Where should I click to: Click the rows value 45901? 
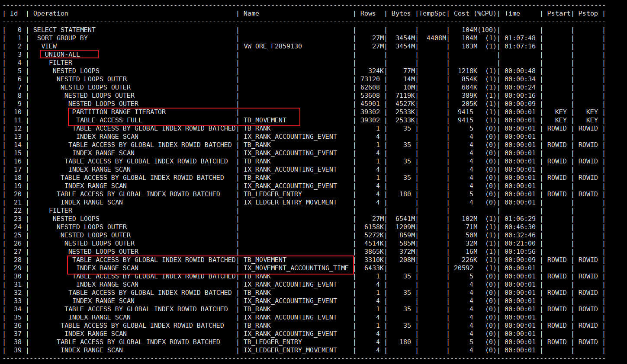click(370, 104)
